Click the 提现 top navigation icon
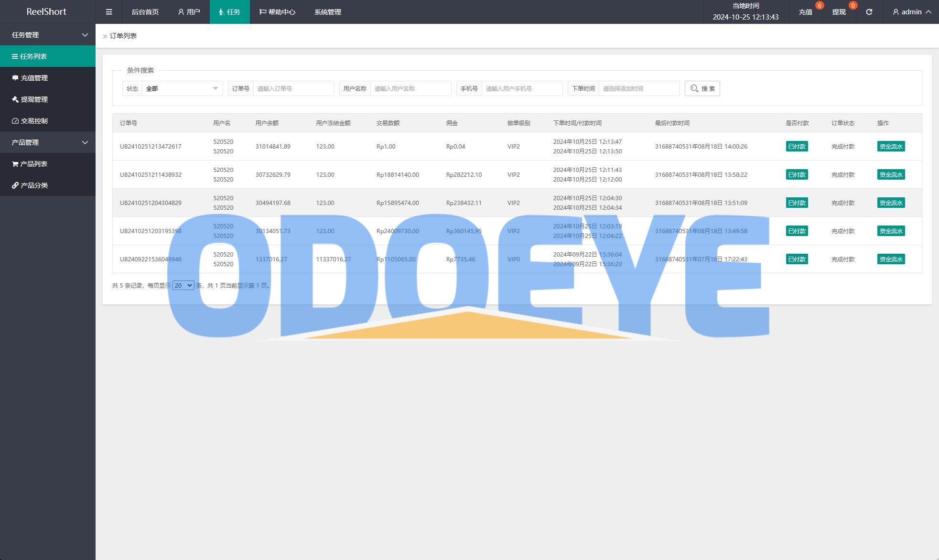Image resolution: width=939 pixels, height=560 pixels. point(841,11)
